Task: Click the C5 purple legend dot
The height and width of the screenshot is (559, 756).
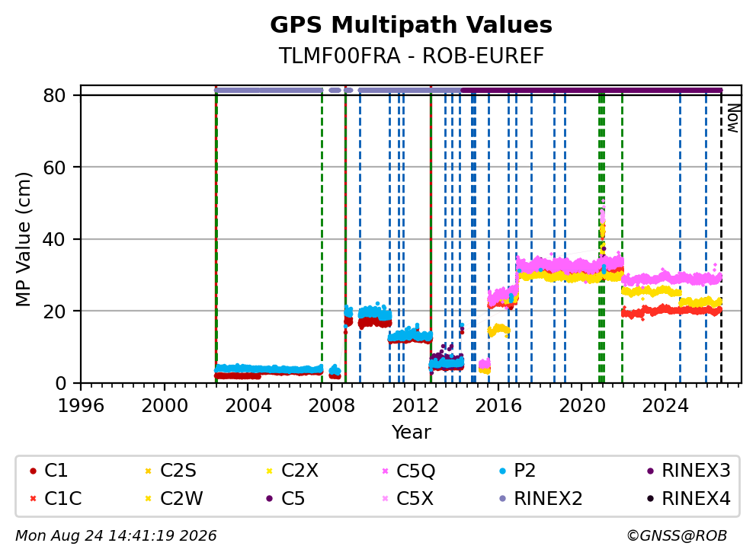Action: 270,499
